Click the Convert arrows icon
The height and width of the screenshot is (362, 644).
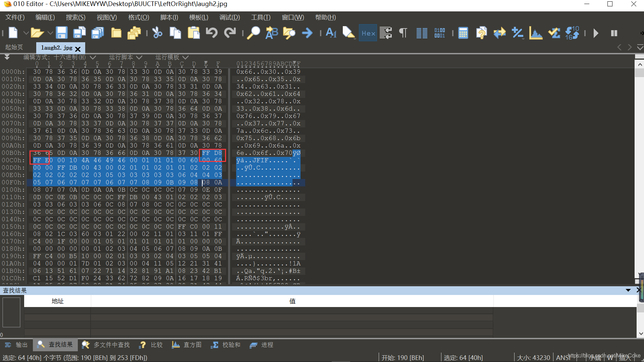(500, 33)
